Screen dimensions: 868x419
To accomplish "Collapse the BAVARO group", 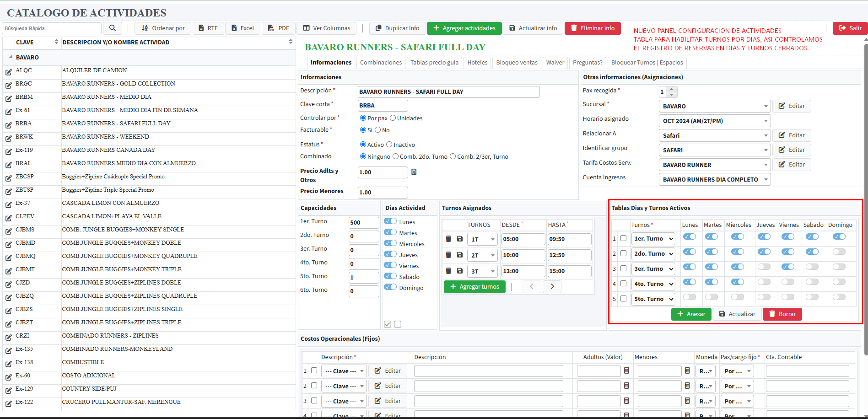I will (11, 57).
